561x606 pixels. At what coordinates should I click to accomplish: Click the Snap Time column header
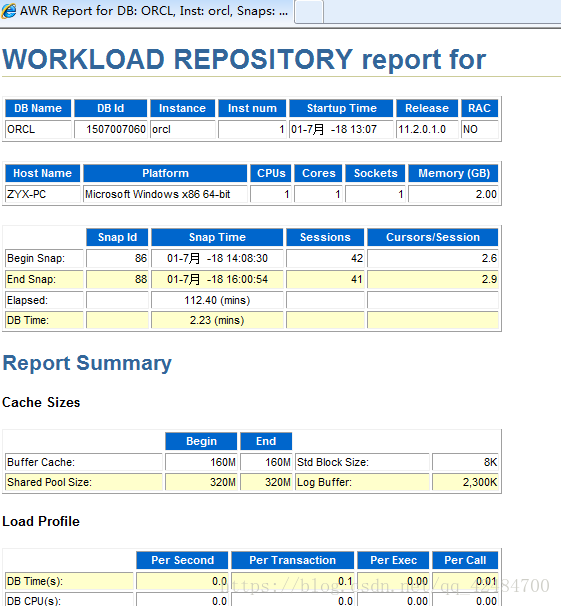pyautogui.click(x=217, y=237)
